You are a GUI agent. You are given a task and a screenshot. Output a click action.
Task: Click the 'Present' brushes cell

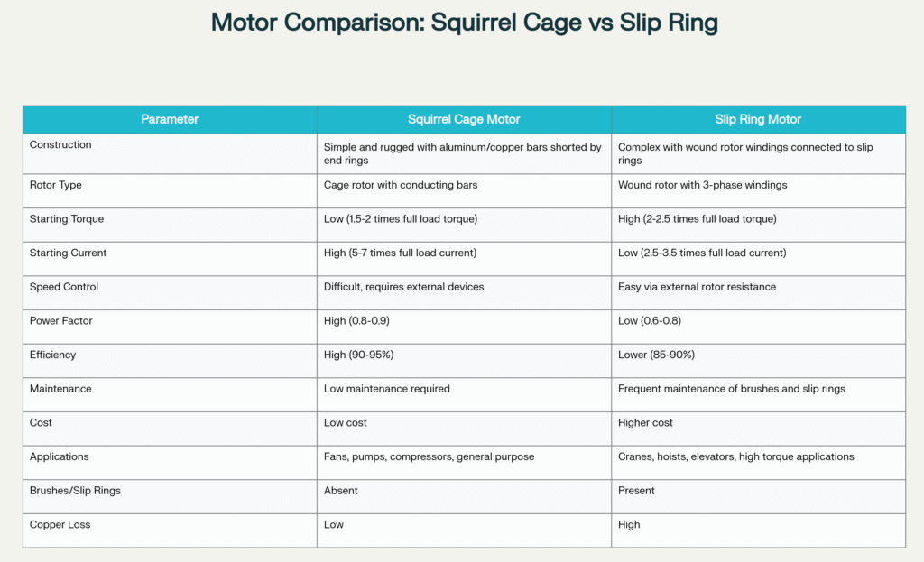coord(636,491)
